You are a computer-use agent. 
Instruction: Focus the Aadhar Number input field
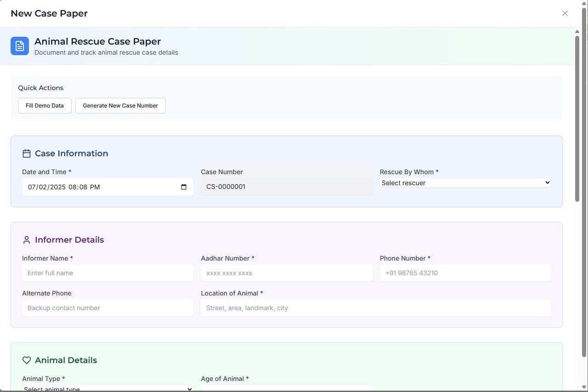[x=287, y=273]
